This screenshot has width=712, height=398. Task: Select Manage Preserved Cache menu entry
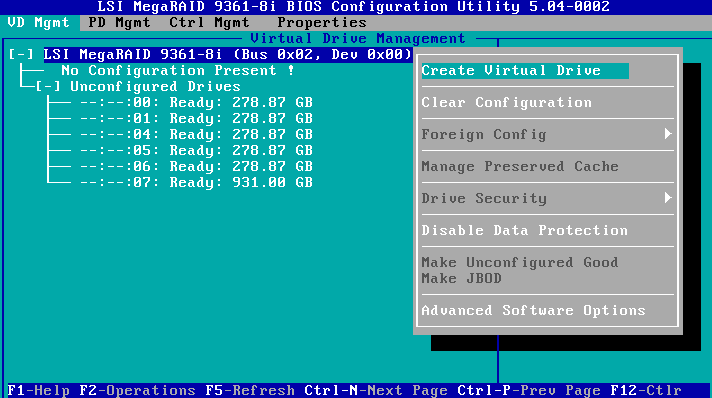click(520, 166)
